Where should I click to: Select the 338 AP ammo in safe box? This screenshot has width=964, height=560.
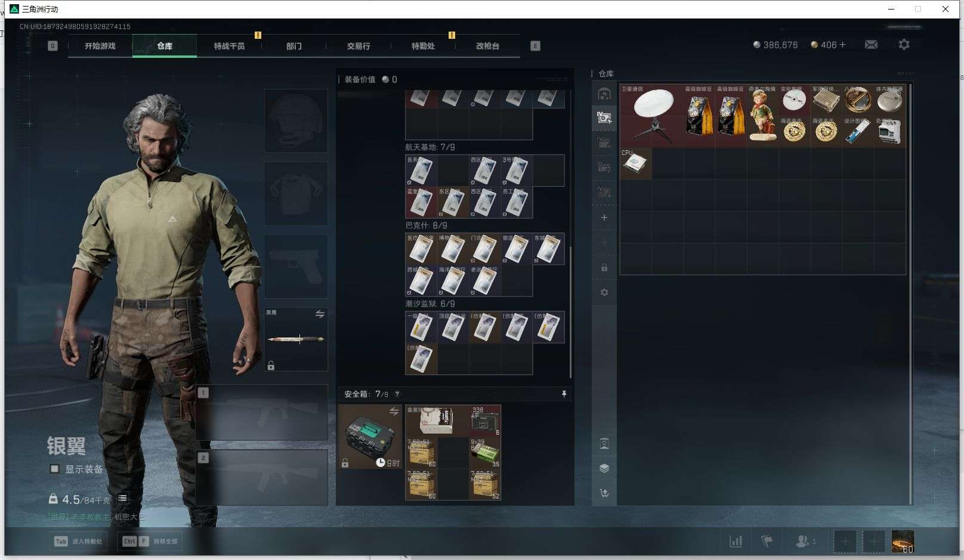tap(485, 420)
